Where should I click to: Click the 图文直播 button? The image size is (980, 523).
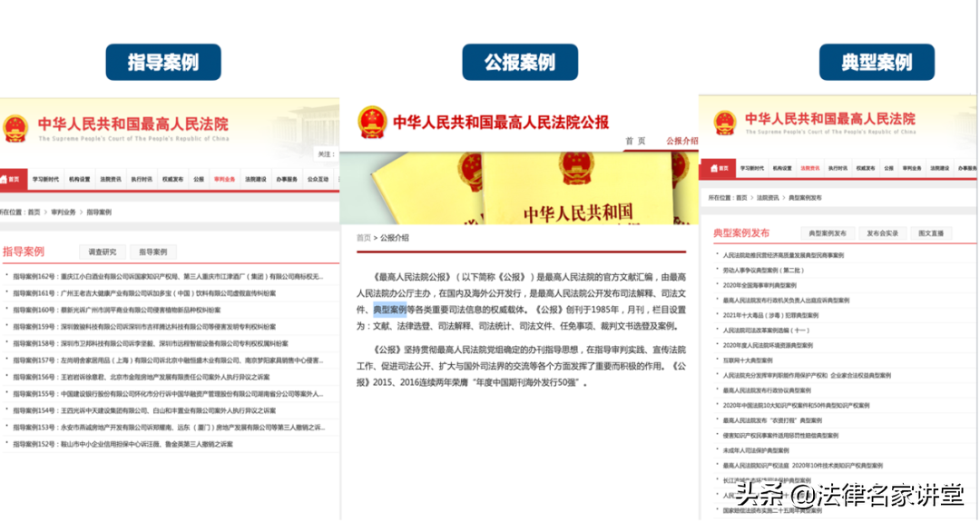(x=933, y=232)
